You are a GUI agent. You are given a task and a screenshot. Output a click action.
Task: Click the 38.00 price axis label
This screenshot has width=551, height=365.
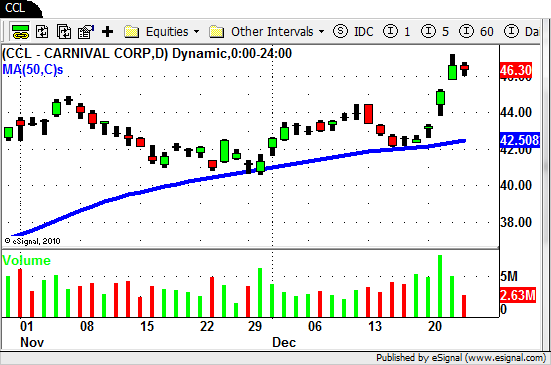[x=516, y=222]
